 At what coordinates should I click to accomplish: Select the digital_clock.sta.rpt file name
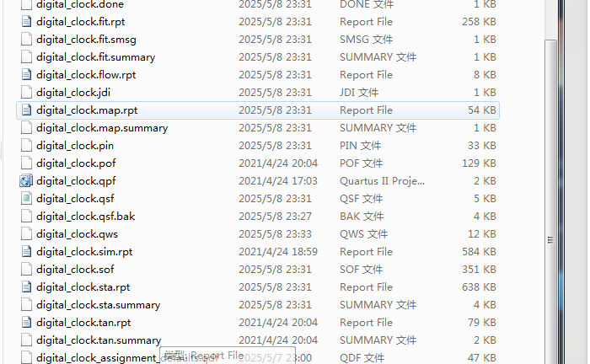(x=83, y=287)
